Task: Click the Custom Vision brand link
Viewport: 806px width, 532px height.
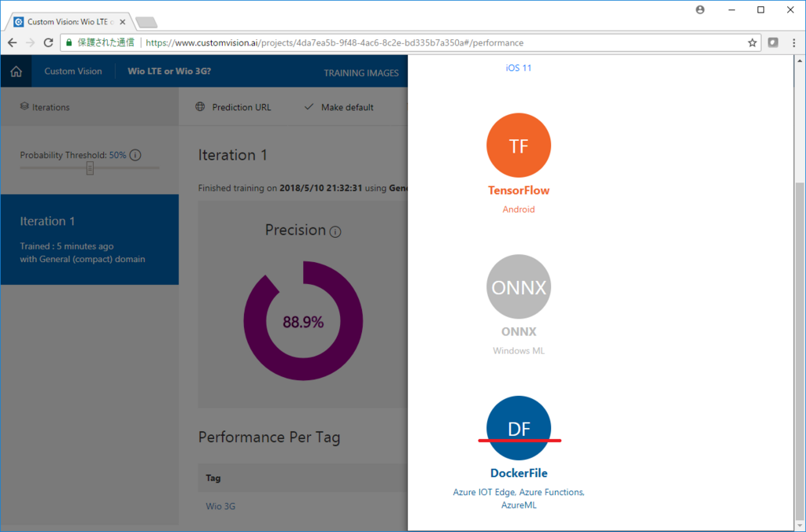Action: pos(73,72)
